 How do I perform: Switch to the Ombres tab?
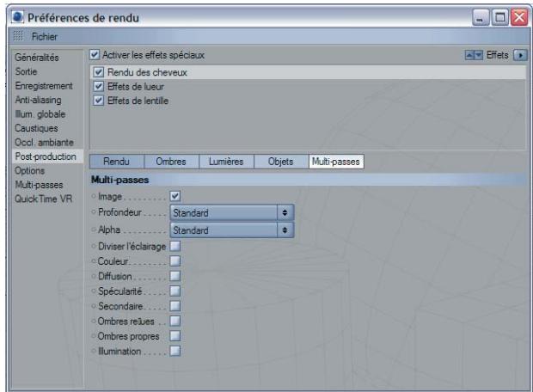172,161
